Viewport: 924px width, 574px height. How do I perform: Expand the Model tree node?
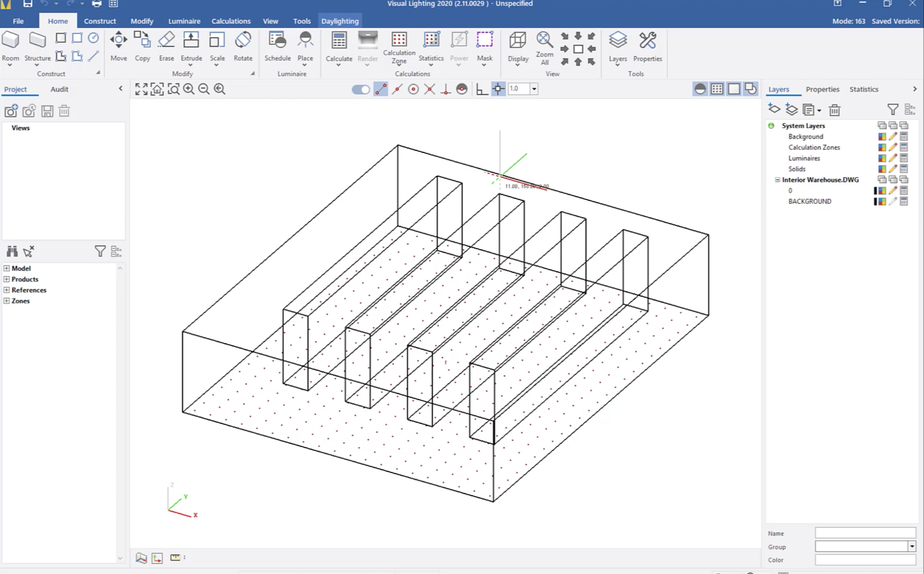point(6,268)
